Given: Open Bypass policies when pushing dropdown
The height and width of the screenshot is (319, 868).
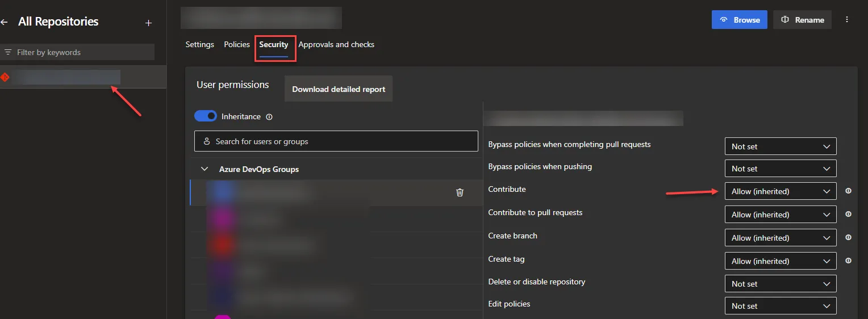Looking at the screenshot, I should [x=781, y=169].
